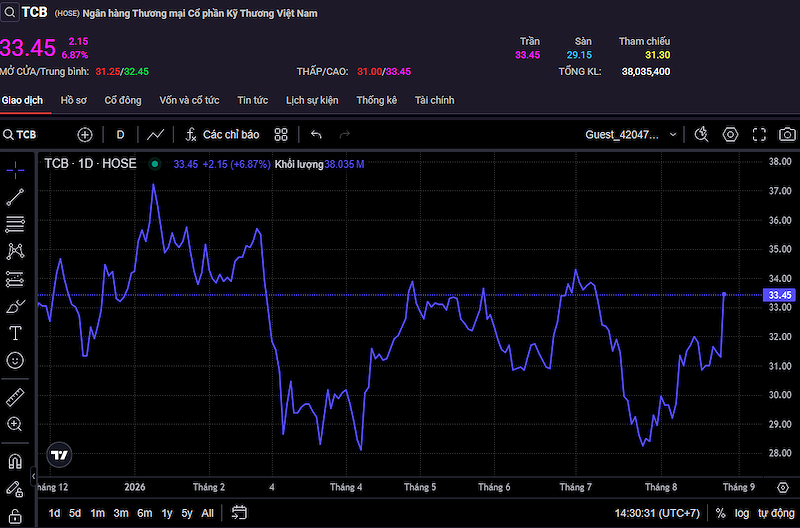Screen dimensions: 800x528
Task: Click the 33.45 current price label on axis
Action: click(779, 295)
